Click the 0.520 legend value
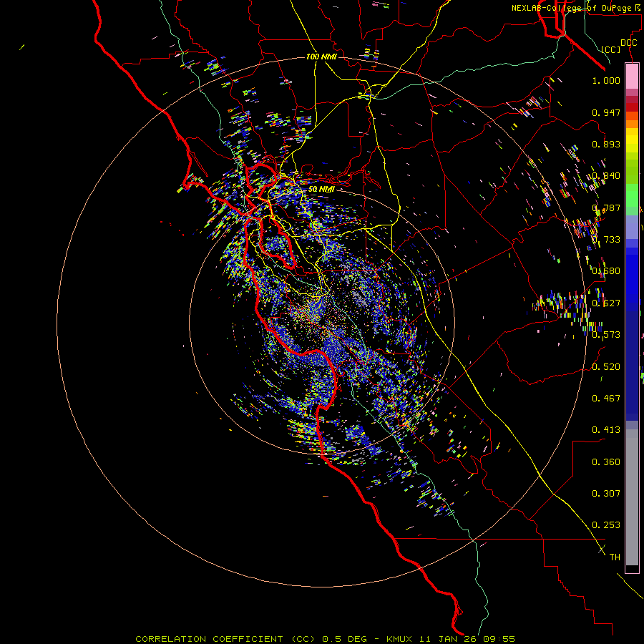The image size is (644, 644). pyautogui.click(x=606, y=367)
